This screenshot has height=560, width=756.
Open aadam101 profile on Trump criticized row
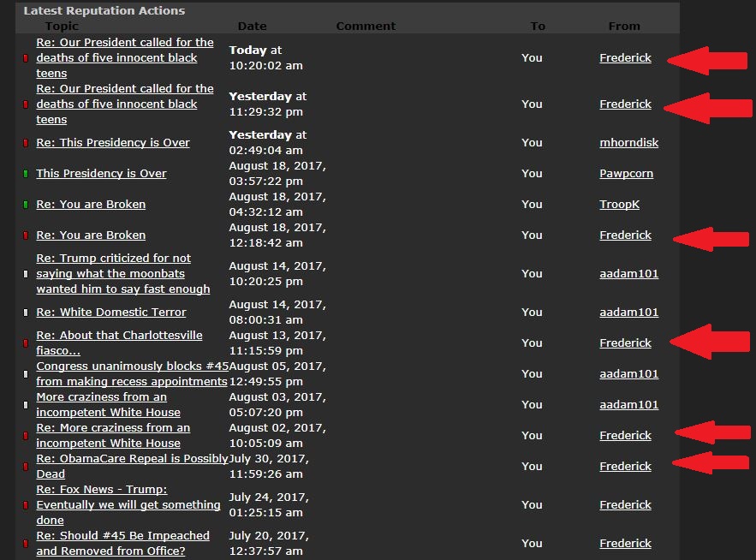pos(628,274)
